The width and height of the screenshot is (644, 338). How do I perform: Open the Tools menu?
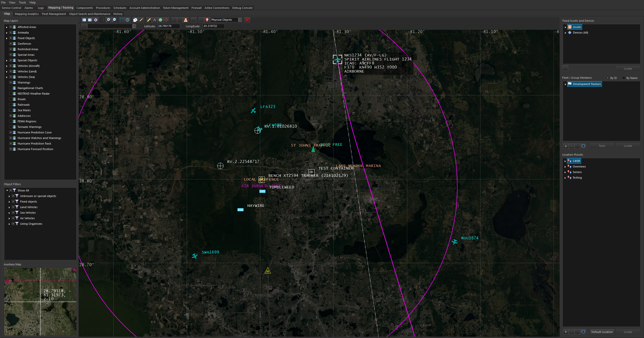[x=22, y=3]
